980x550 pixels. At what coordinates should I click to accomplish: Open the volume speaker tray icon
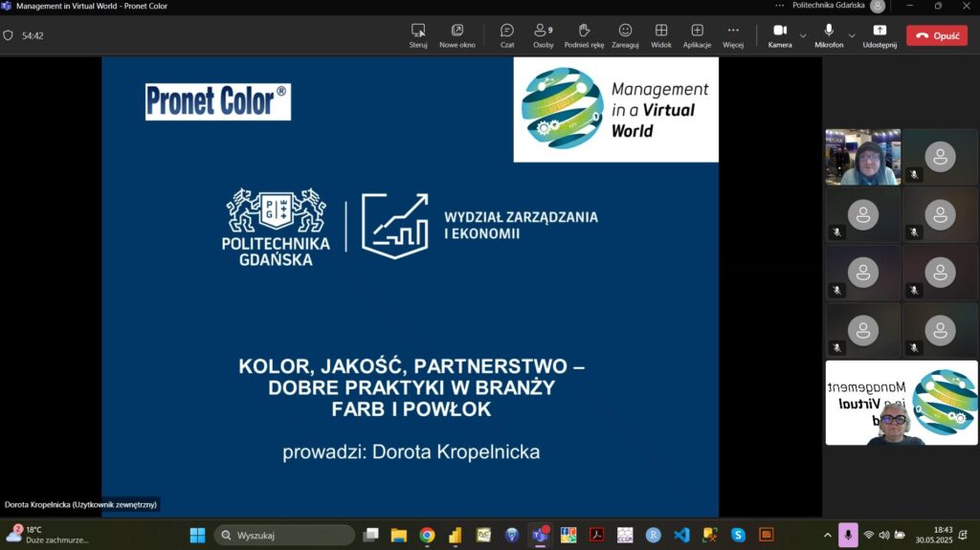point(883,535)
